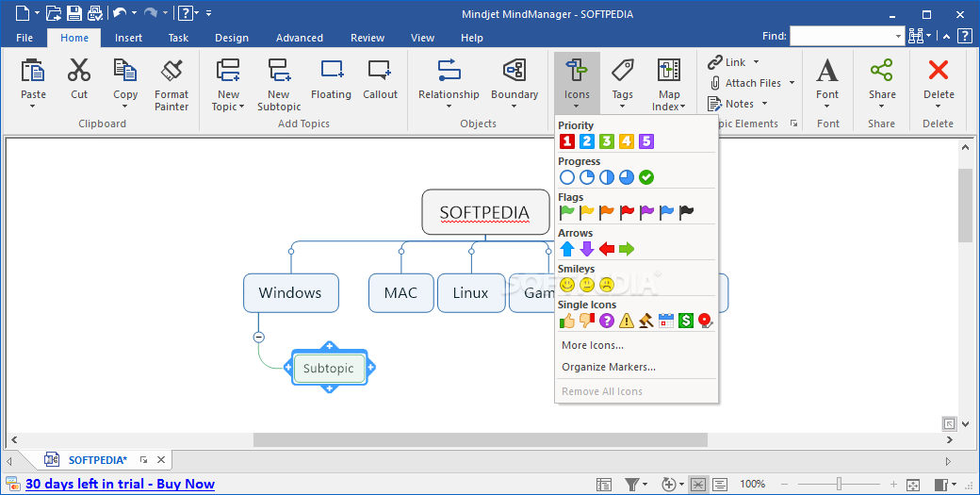Screen dimensions: 980x495
Task: Collapse the Windows topic branch minus button
Action: (259, 337)
